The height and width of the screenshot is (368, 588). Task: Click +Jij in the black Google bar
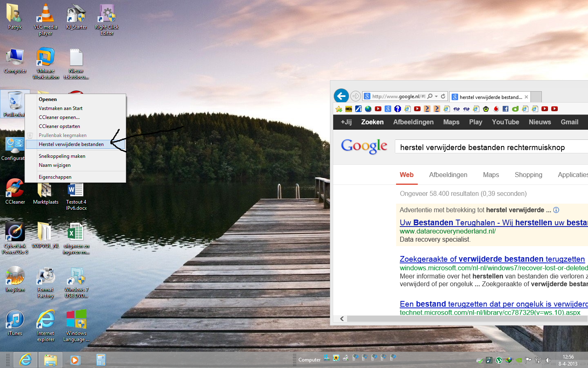pyautogui.click(x=346, y=122)
